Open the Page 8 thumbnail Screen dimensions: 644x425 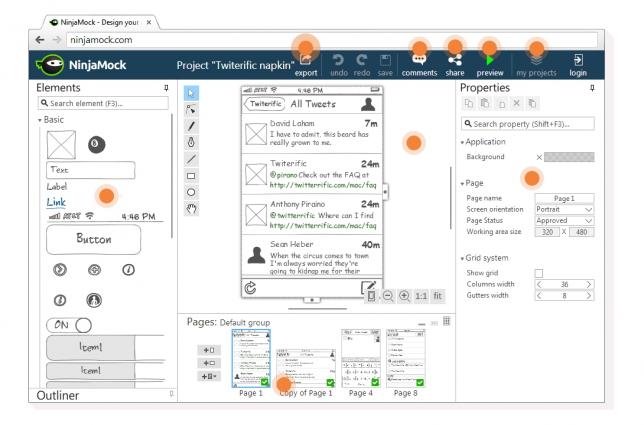click(405, 358)
